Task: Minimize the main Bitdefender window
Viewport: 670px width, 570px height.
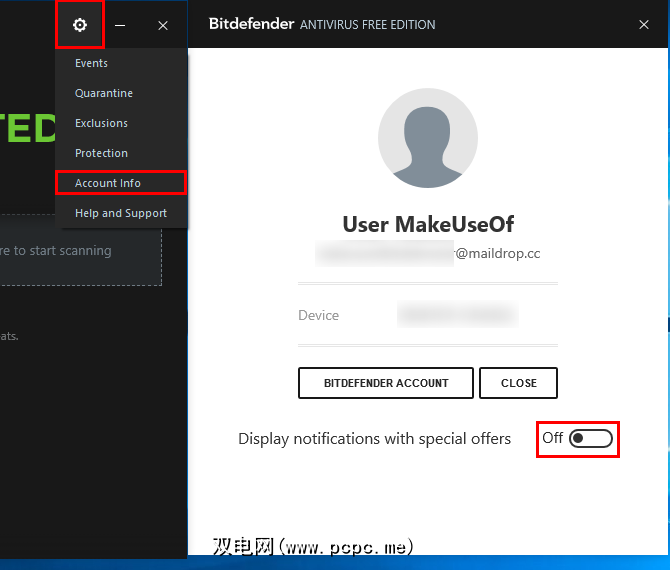Action: click(120, 26)
